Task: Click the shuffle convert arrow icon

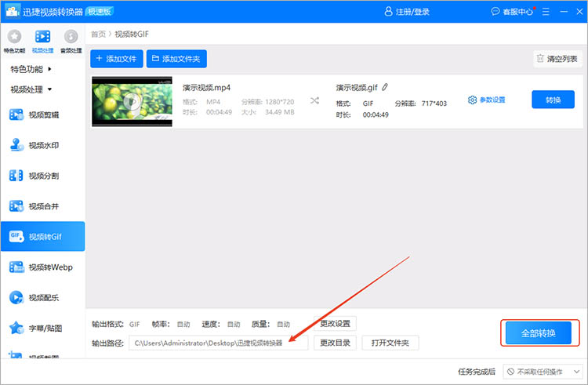Action: (314, 100)
